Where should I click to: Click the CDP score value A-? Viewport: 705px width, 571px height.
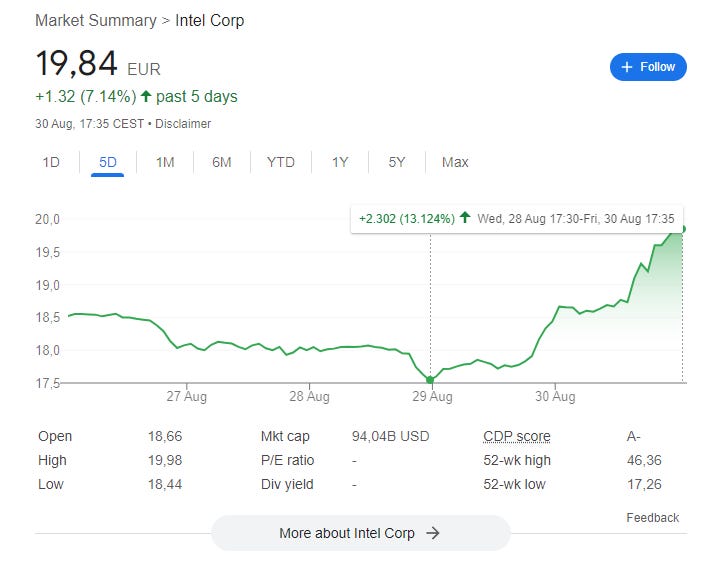tap(634, 436)
